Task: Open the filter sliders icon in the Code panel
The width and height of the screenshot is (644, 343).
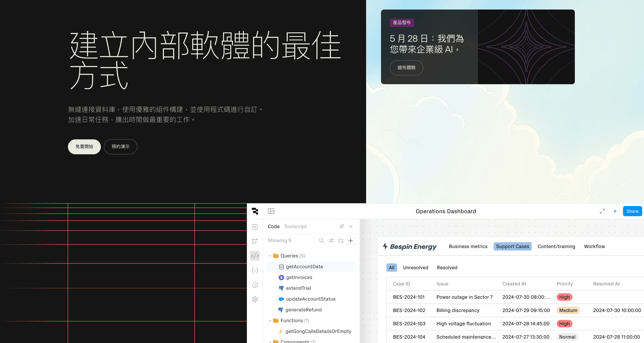Action: (331, 241)
